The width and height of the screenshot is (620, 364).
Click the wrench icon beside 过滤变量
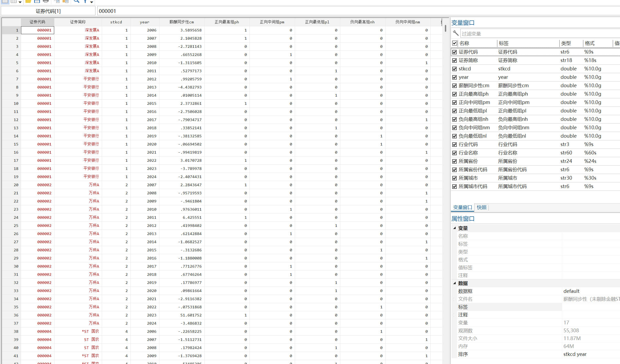pos(456,33)
